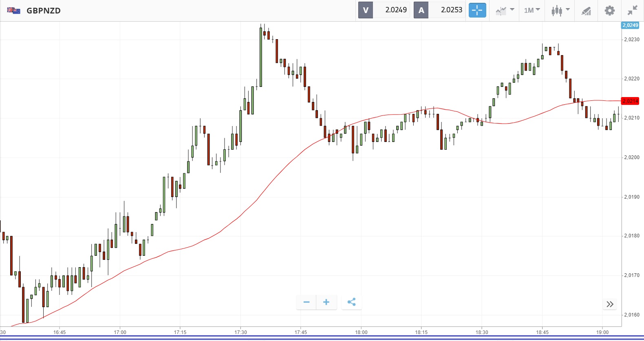Click the GBPNZD symbol name
The height and width of the screenshot is (341, 644).
44,11
